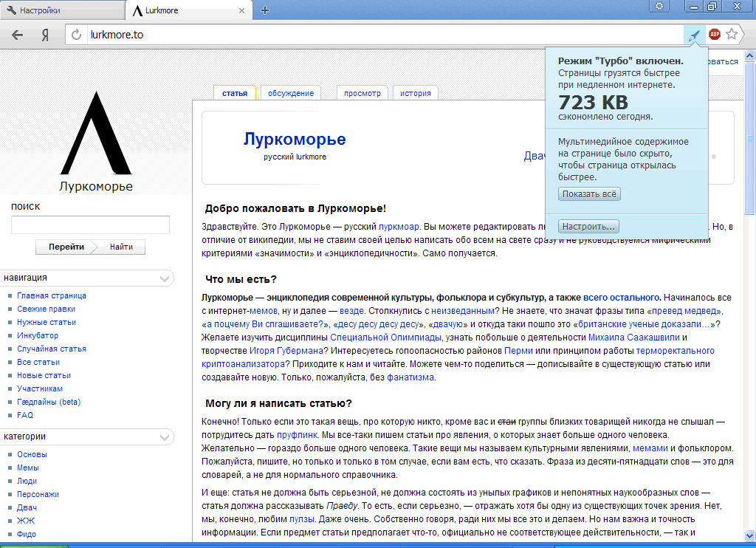
Task: Close the Lurkmore tab
Action: (x=241, y=10)
